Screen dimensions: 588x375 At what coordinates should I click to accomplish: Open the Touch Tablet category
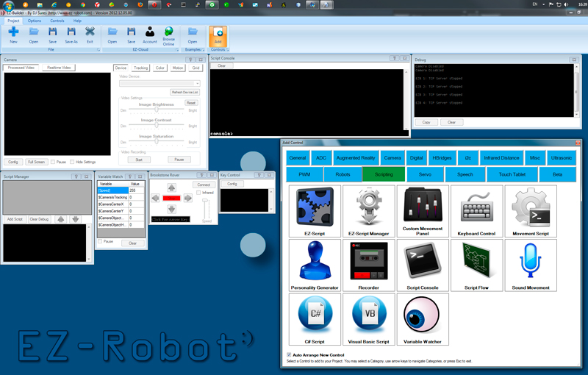tap(512, 174)
